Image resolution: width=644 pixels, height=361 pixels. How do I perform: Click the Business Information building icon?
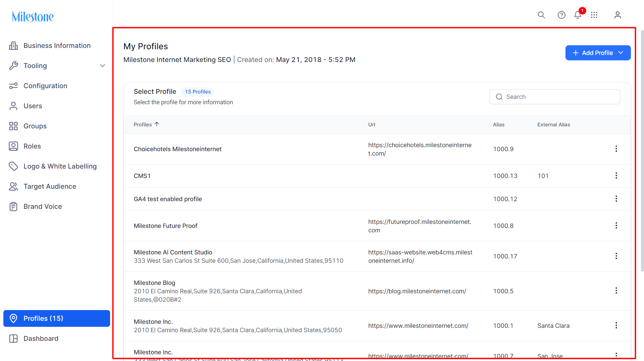click(x=13, y=46)
